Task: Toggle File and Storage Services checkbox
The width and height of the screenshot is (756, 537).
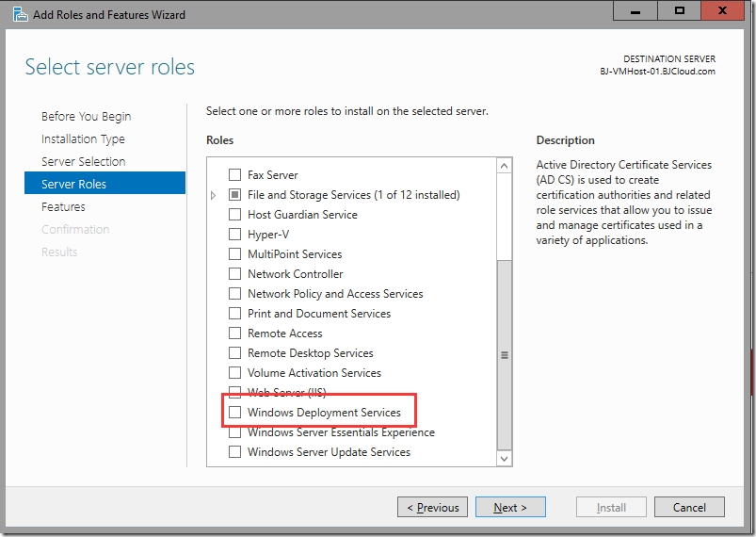Action: click(234, 194)
